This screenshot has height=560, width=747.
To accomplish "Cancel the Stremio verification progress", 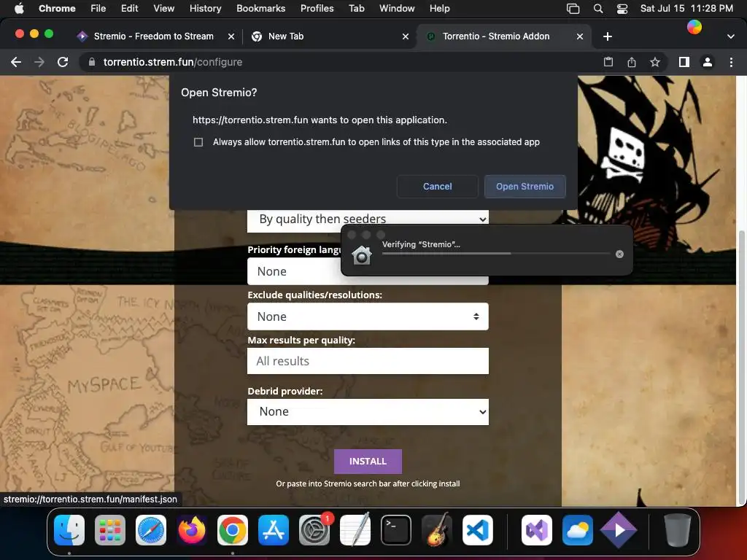I will (619, 254).
